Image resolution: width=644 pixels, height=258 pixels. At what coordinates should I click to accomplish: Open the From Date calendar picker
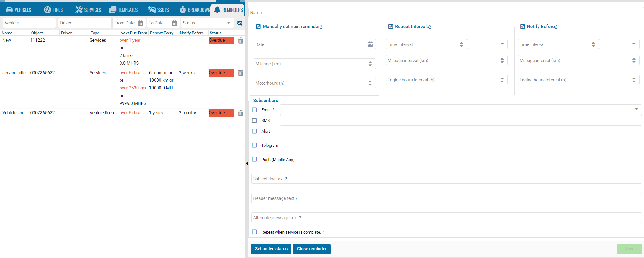(140, 23)
